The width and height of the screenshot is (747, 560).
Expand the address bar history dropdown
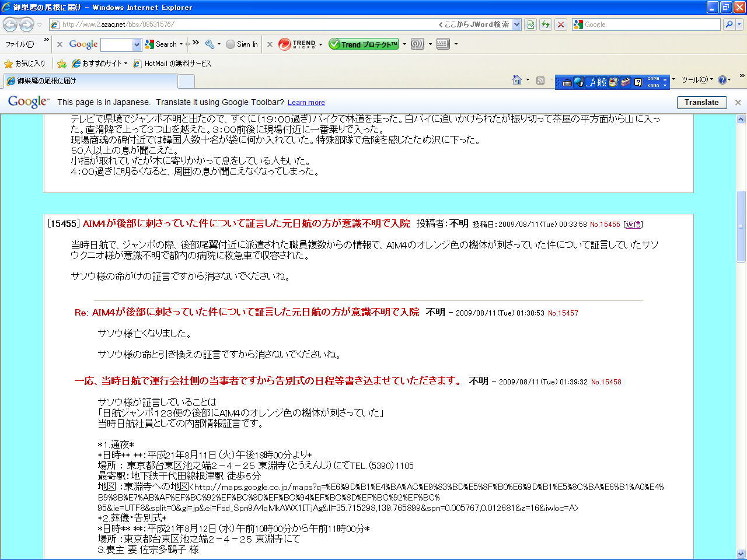(x=516, y=24)
